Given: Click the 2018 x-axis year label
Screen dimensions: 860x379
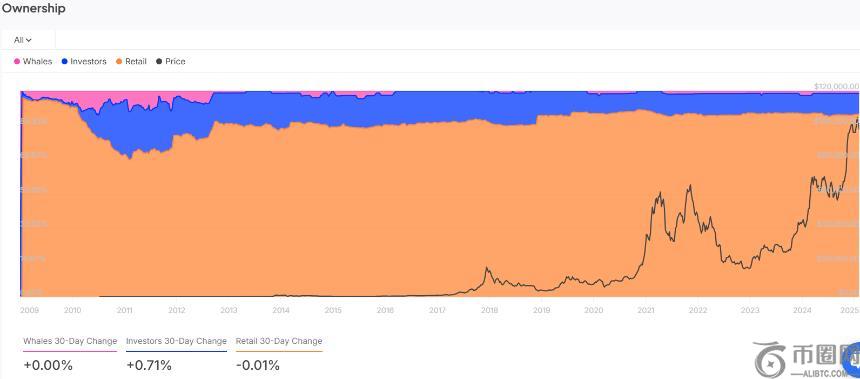Looking at the screenshot, I should click(489, 310).
